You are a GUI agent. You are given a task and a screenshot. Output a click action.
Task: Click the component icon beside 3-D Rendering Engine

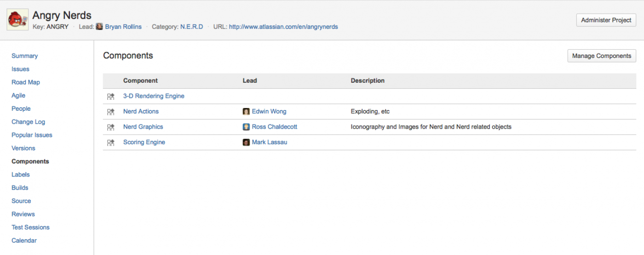pos(110,96)
